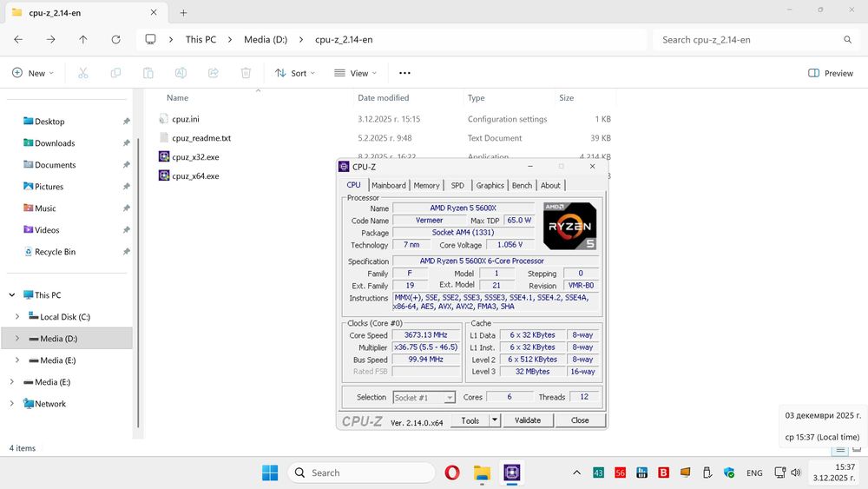The height and width of the screenshot is (489, 868).
Task: Select the cpuz_x64.exe file
Action: point(195,176)
